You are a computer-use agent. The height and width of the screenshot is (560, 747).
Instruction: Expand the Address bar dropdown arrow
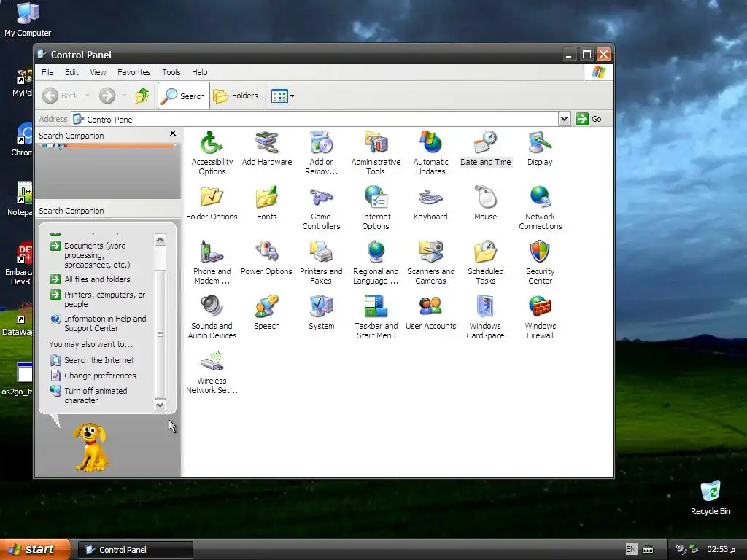[x=564, y=119]
